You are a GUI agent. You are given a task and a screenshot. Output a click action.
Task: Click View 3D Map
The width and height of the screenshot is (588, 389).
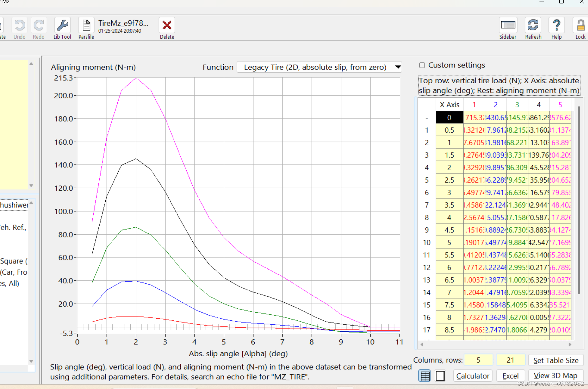(555, 376)
